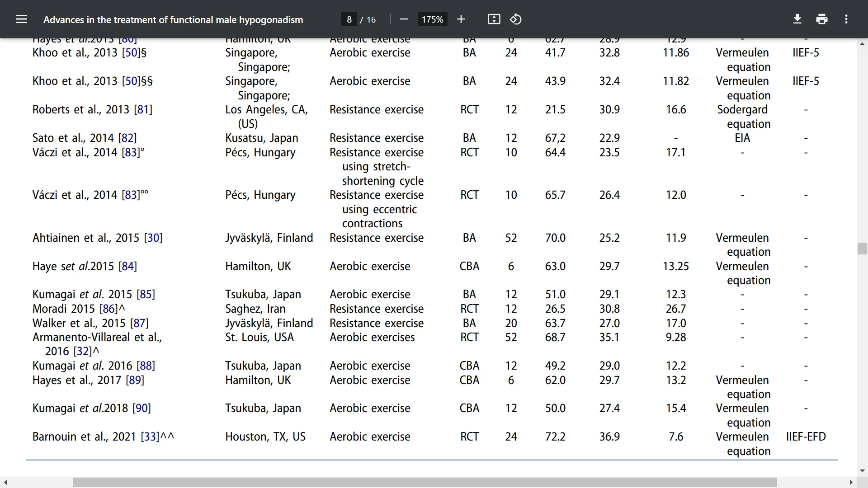This screenshot has width=868, height=488.
Task: Click the vertical scrollbar's down arrow
Action: (862, 471)
